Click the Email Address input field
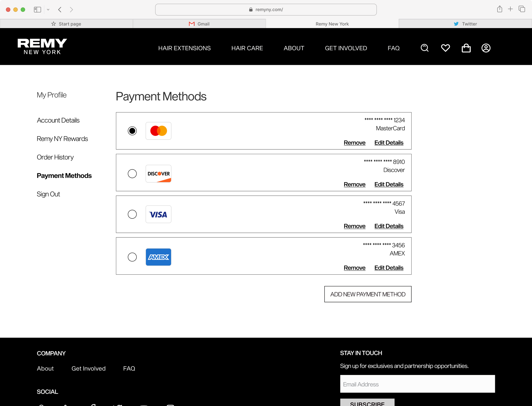The height and width of the screenshot is (406, 532). [417, 384]
